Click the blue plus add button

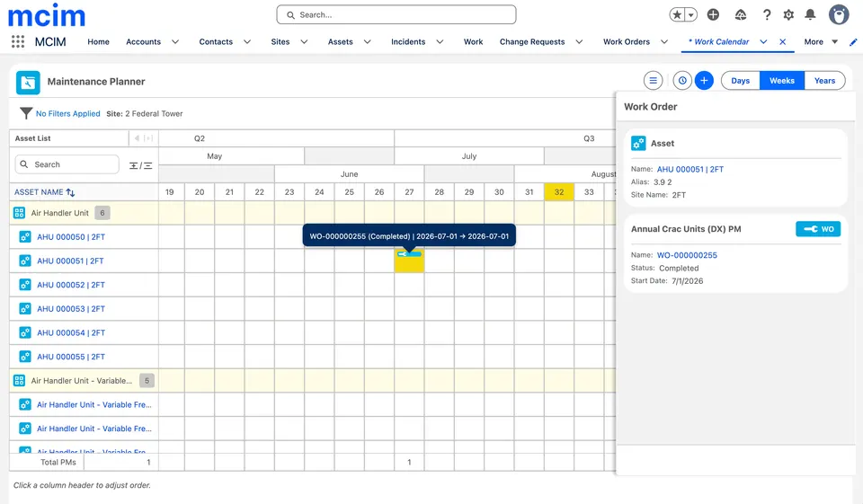704,80
